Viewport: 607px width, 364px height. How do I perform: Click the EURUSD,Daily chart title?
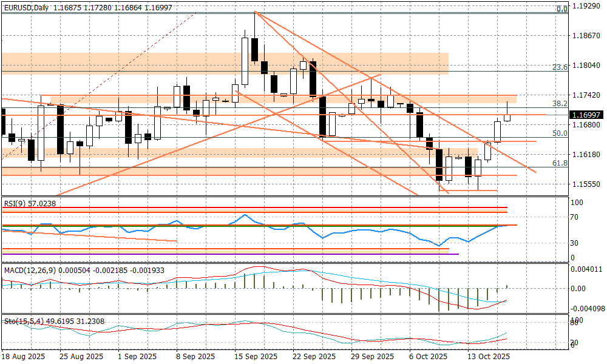(x=27, y=7)
